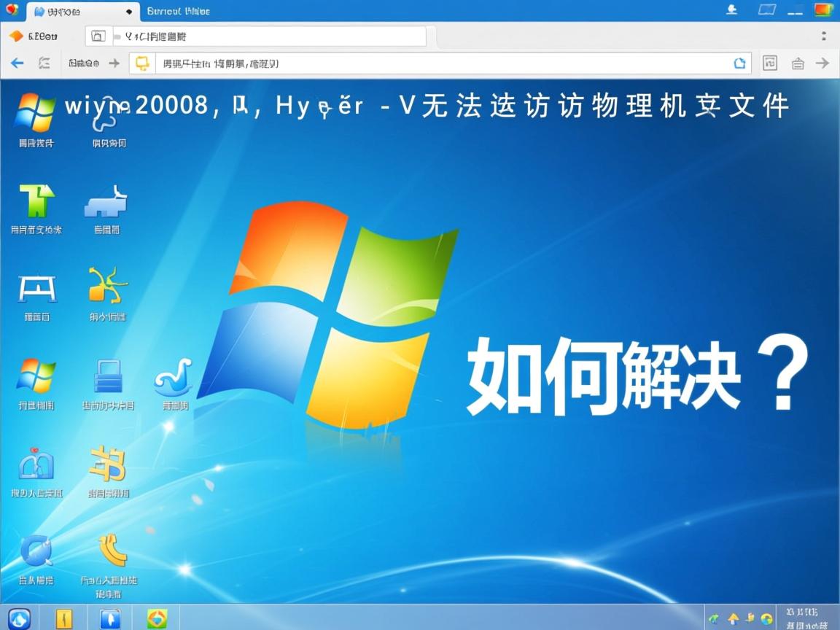Click the list icon beside the back arrow
Viewport: 840px width, 630px height.
[44, 63]
